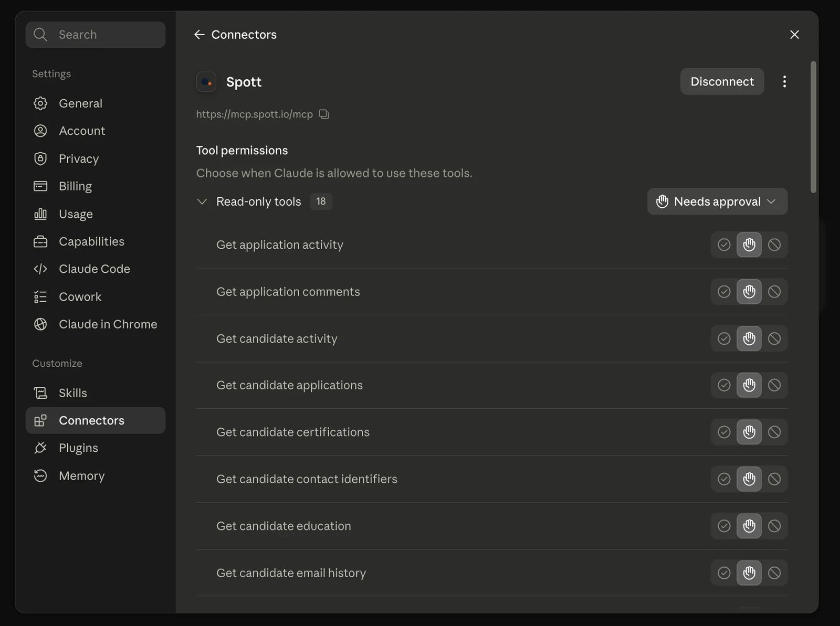
Task: Select Connectors in the sidebar
Action: (95, 420)
